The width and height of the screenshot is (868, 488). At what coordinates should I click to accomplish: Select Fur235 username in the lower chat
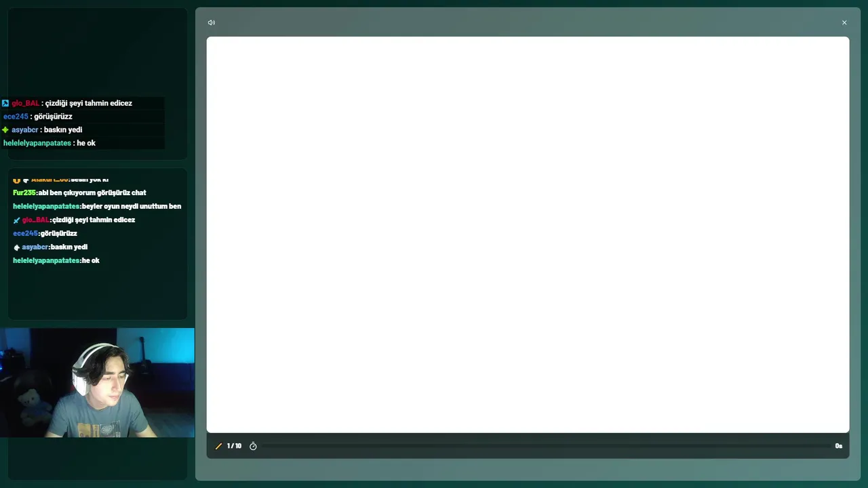coord(24,192)
